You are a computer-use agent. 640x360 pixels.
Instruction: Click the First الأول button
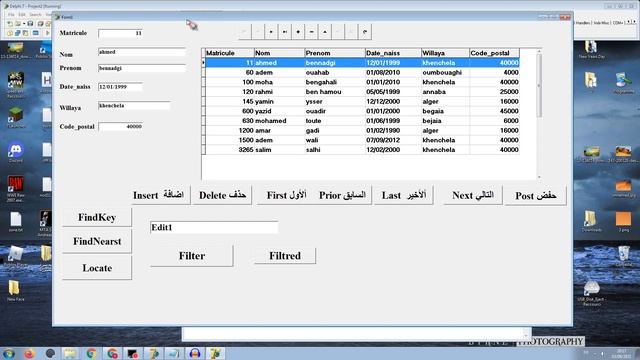(x=287, y=195)
